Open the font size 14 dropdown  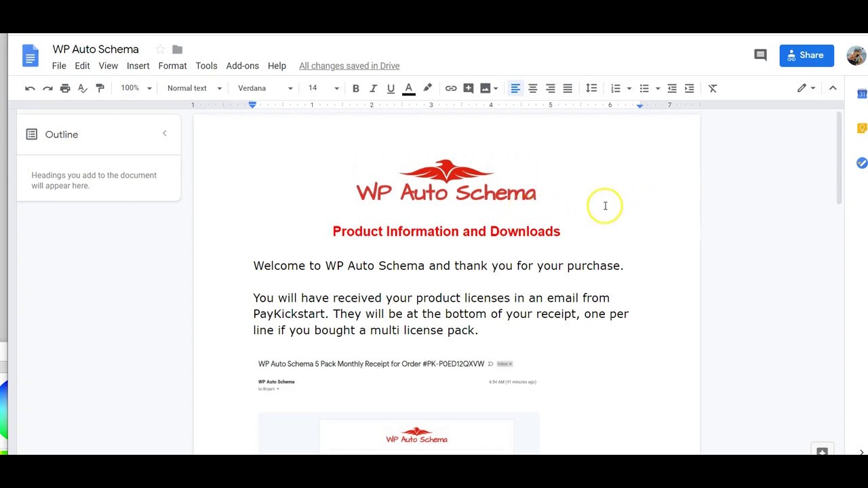coord(323,88)
